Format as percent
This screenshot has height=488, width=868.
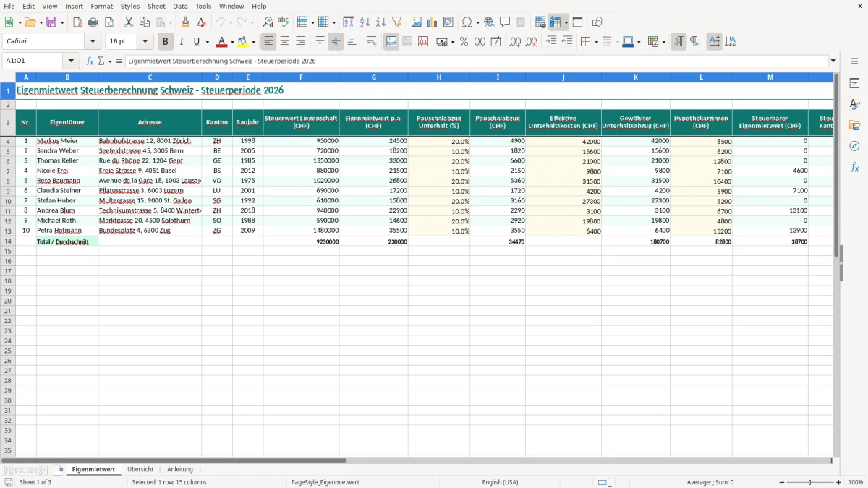pyautogui.click(x=464, y=42)
